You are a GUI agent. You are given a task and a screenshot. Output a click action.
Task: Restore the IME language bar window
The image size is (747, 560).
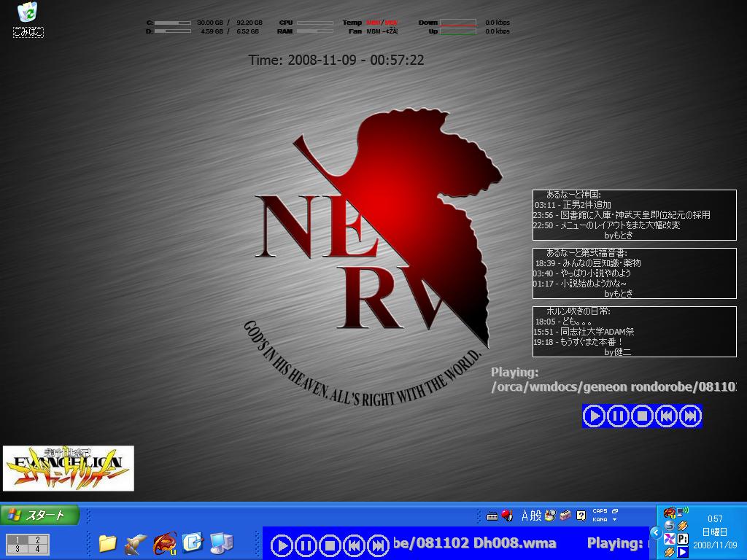pos(615,511)
